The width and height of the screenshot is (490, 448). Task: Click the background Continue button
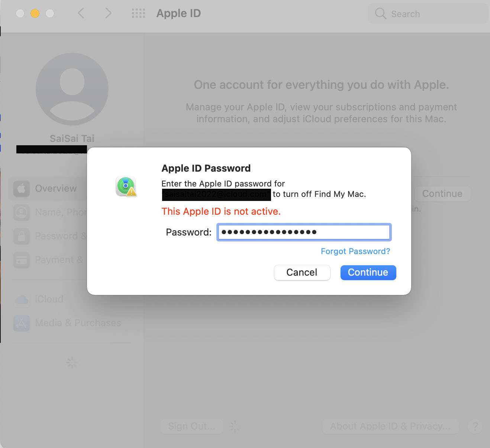pos(442,194)
